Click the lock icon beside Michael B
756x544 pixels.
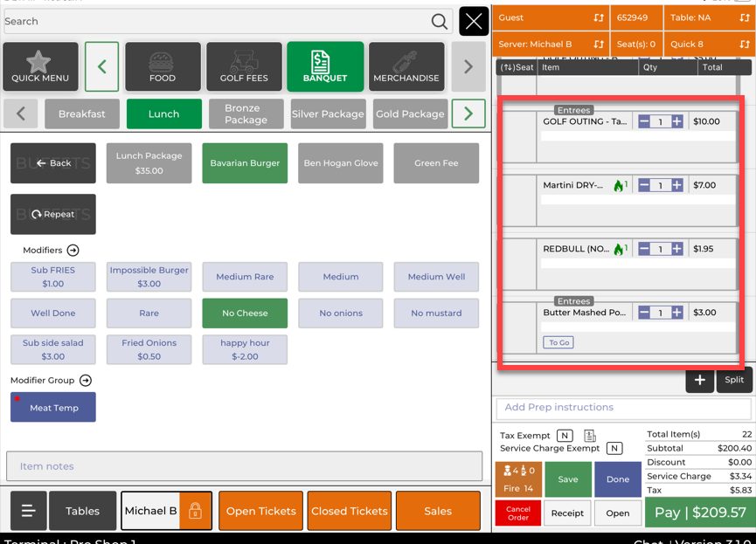click(x=195, y=511)
